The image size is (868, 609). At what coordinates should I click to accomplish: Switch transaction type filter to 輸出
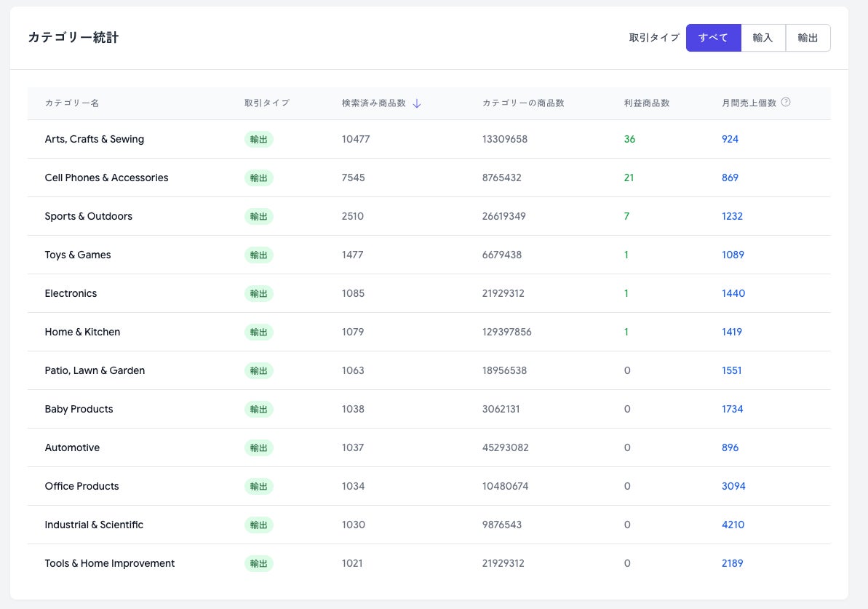(808, 38)
